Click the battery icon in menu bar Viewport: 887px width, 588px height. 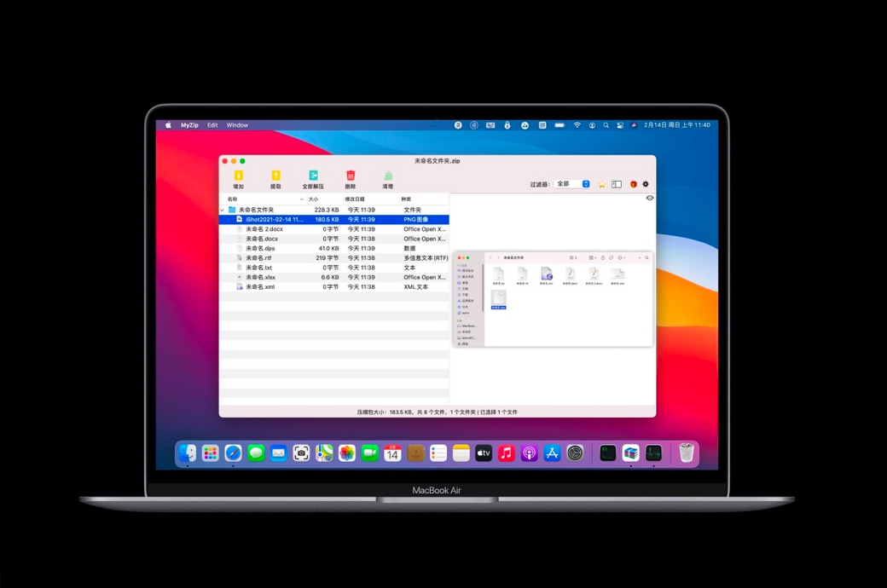(x=559, y=125)
